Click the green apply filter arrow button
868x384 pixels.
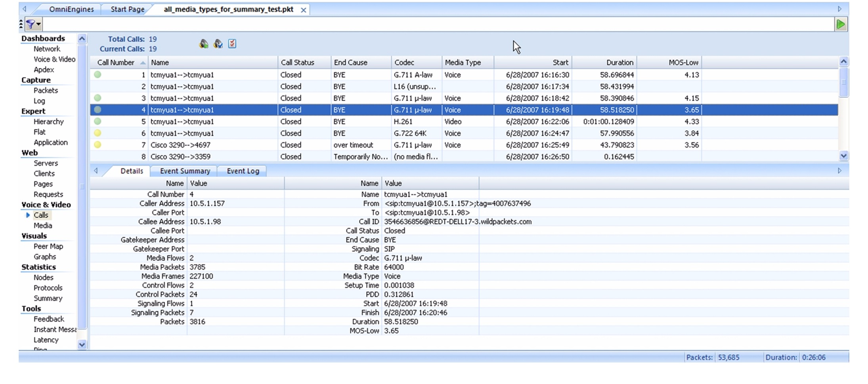click(x=840, y=25)
